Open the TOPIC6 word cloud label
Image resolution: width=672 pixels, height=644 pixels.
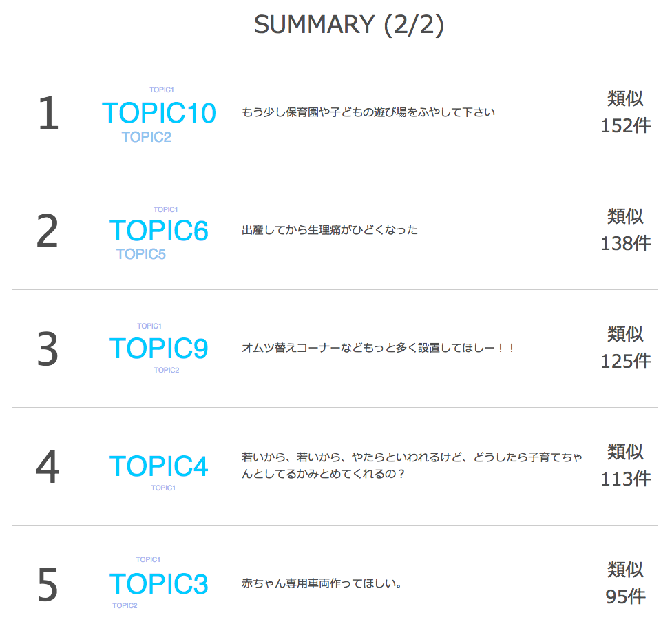click(158, 231)
